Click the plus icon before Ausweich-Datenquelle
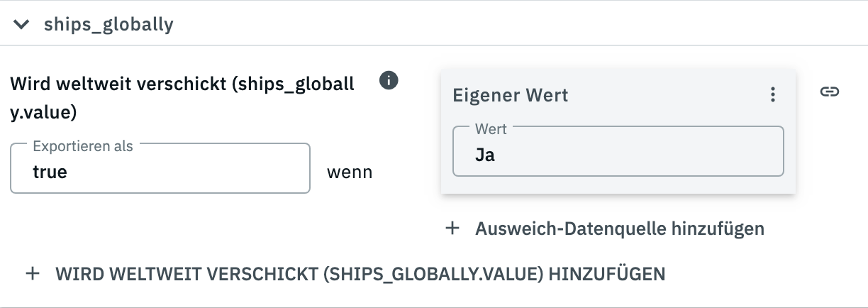This screenshot has width=868, height=308. [x=452, y=229]
